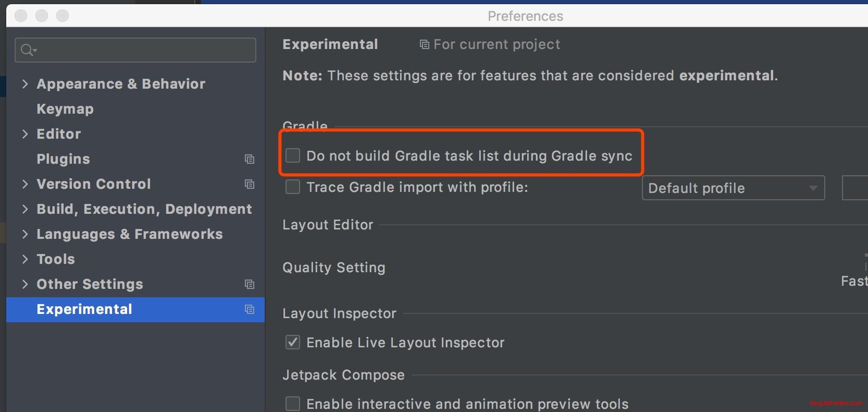Image resolution: width=868 pixels, height=412 pixels.
Task: Click the red close window button
Action: coord(21,16)
